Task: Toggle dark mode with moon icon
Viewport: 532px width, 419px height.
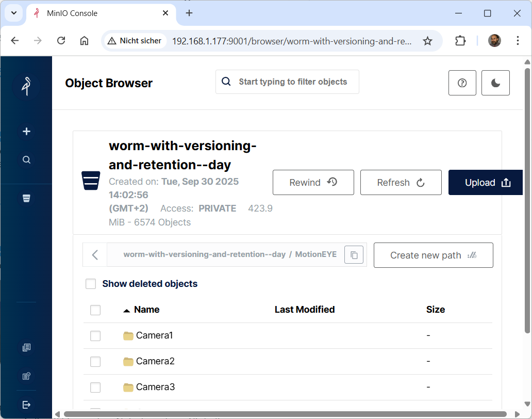Action: pyautogui.click(x=495, y=83)
